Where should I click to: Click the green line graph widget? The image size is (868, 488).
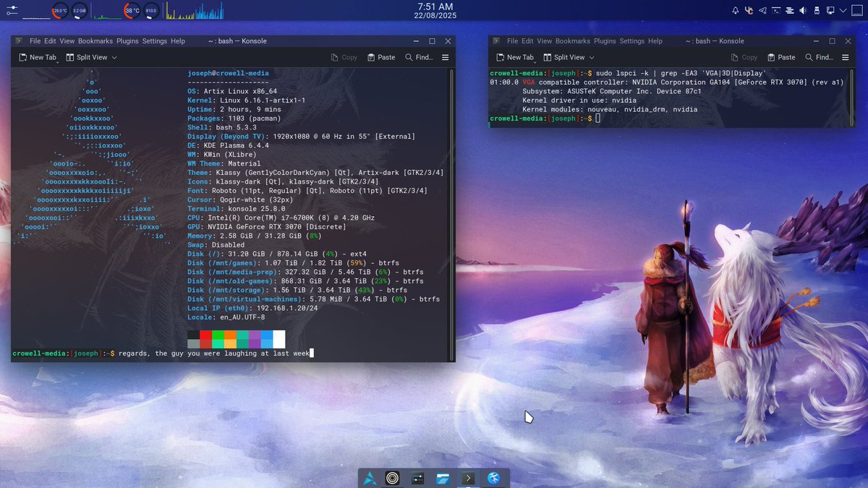click(107, 11)
